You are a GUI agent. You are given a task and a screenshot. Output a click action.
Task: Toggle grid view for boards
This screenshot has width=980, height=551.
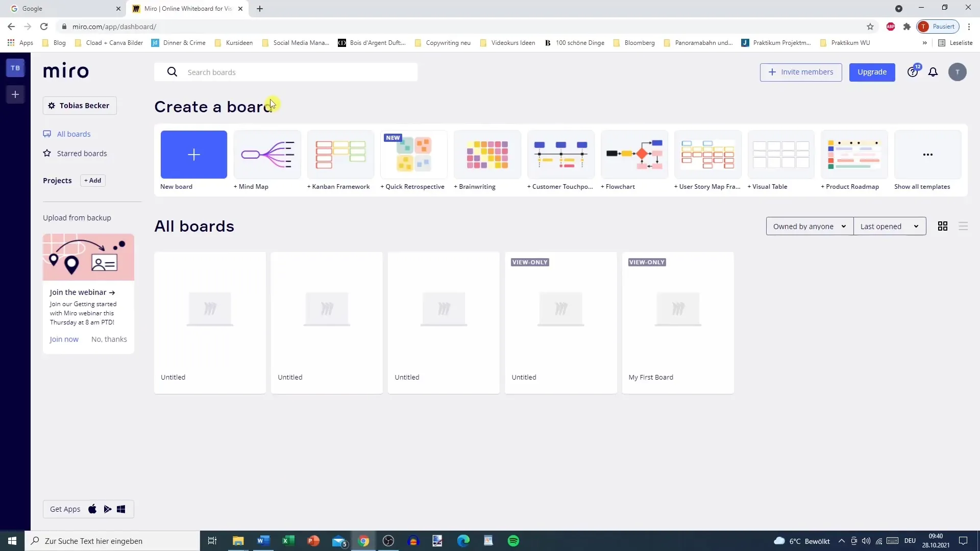(x=942, y=226)
